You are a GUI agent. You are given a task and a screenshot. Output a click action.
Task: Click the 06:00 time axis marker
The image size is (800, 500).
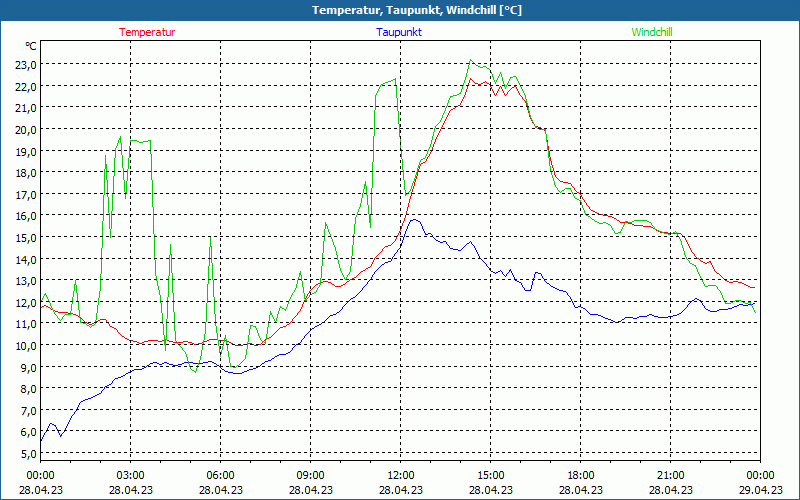pos(220,475)
